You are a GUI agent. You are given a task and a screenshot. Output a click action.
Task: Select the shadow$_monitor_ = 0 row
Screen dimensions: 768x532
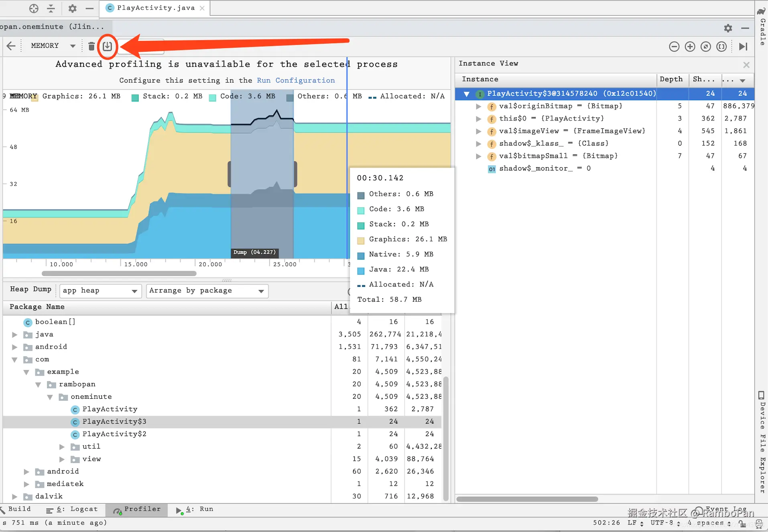pyautogui.click(x=605, y=169)
